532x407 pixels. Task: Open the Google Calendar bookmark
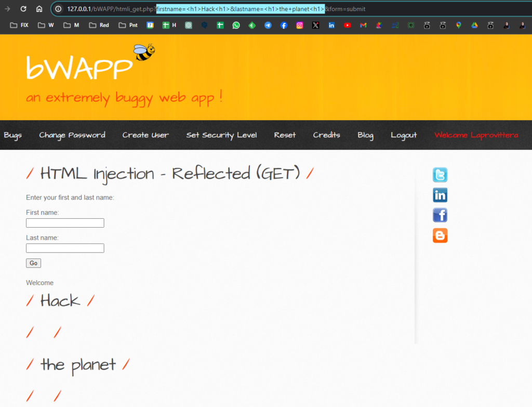(x=150, y=25)
